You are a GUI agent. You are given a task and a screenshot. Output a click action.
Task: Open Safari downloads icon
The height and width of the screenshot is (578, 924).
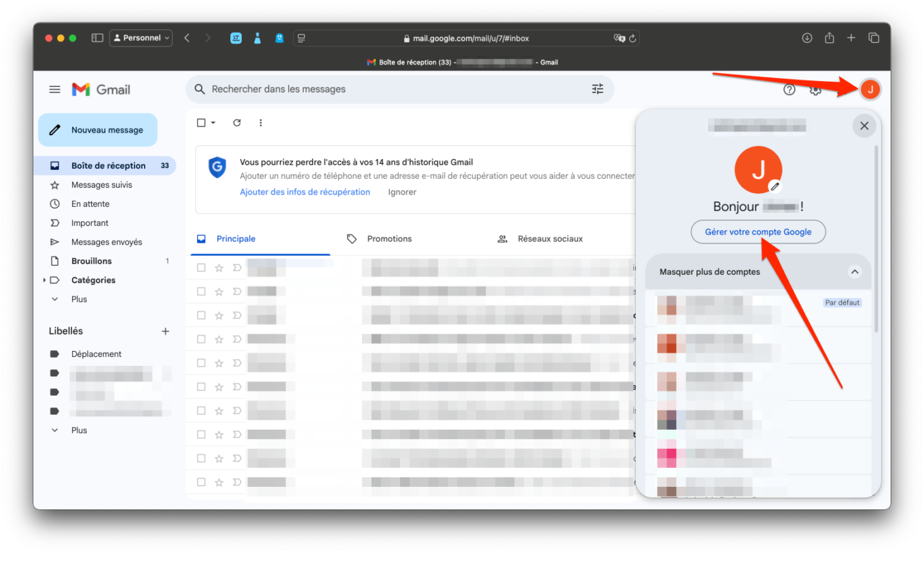pyautogui.click(x=807, y=38)
